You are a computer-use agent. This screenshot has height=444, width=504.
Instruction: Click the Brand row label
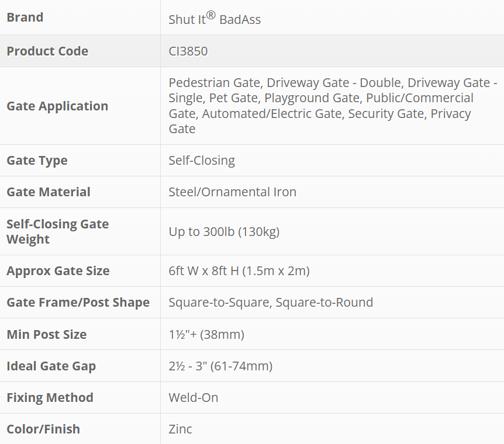[25, 18]
